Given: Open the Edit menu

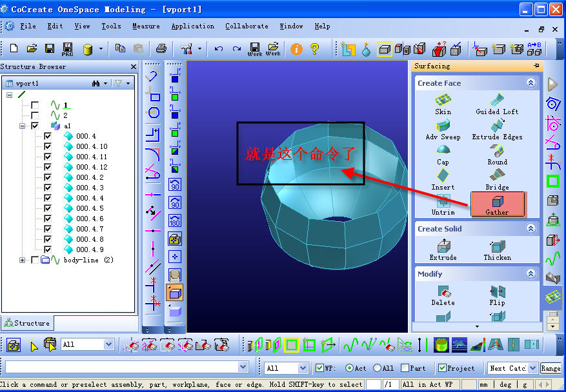Looking at the screenshot, I should tap(55, 26).
